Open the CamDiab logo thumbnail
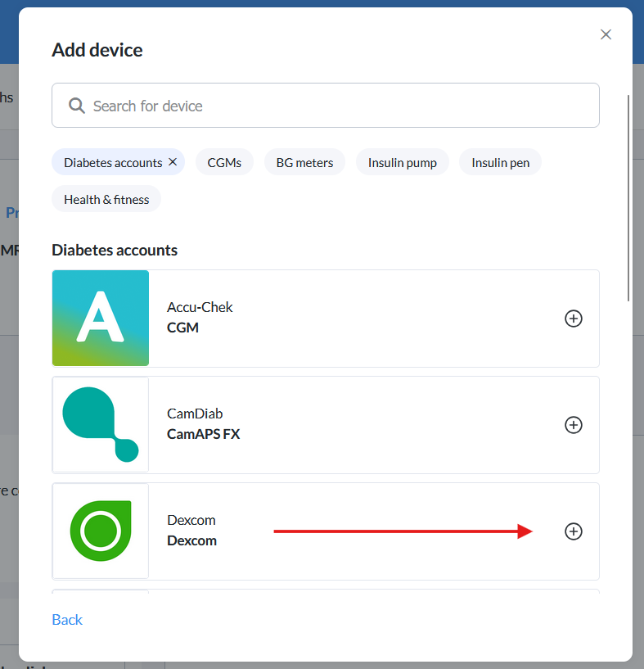The height and width of the screenshot is (669, 644). coord(101,425)
